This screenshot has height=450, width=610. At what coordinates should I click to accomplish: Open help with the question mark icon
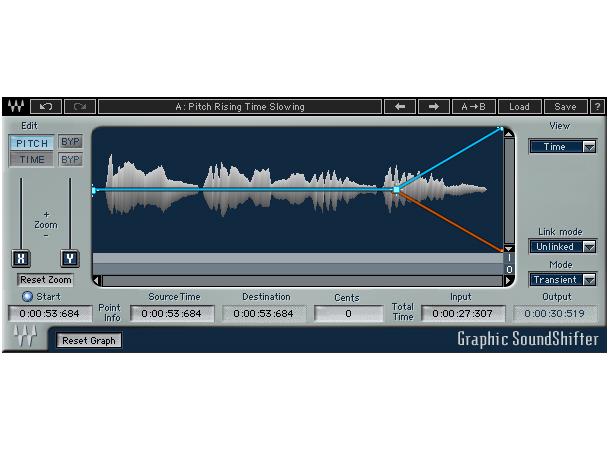click(x=597, y=106)
